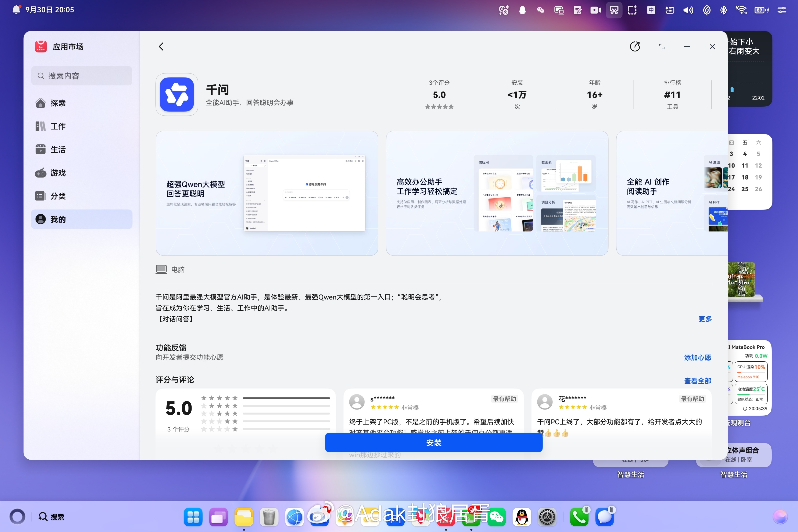Screen dimensions: 798x532
Task: Click 添加心愿 to submit a wish
Action: coord(697,358)
